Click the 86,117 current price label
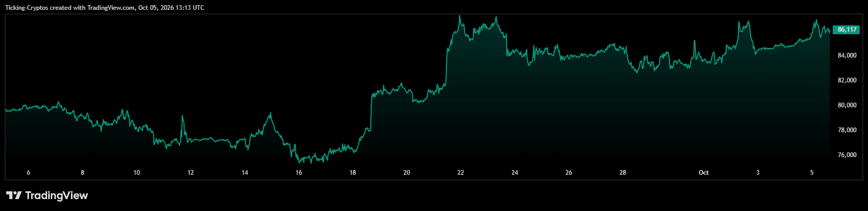The image size is (868, 211). pyautogui.click(x=847, y=30)
